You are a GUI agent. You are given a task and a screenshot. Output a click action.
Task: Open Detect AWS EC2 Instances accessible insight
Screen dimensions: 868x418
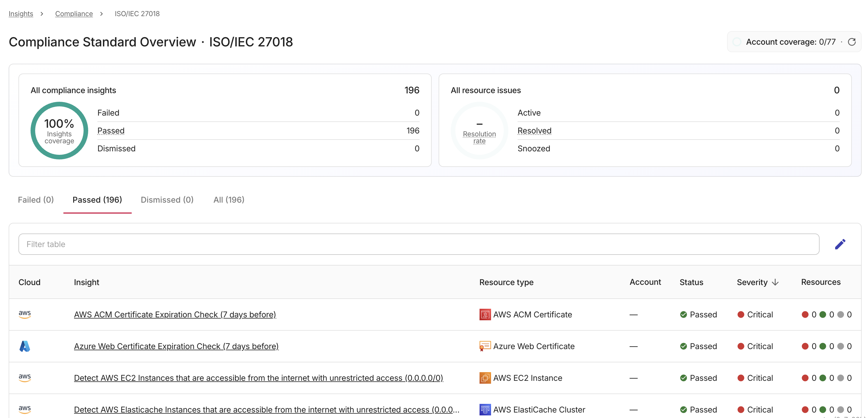tap(258, 378)
